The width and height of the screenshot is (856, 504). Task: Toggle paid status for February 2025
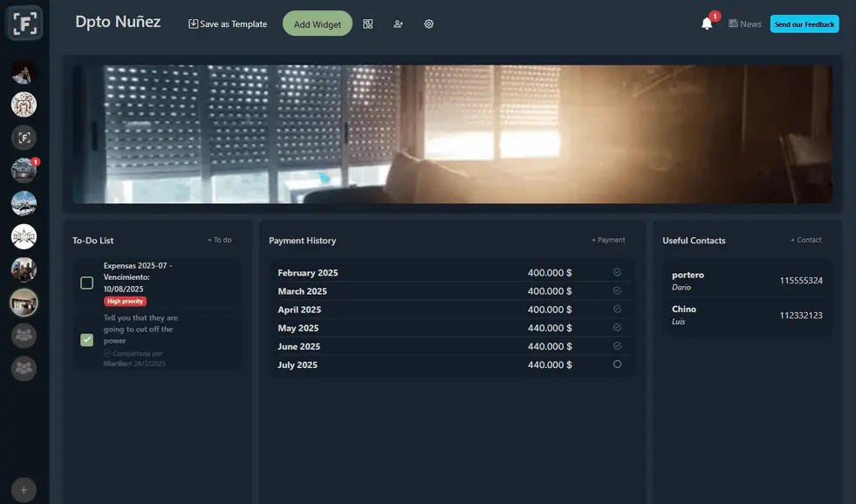617,272
